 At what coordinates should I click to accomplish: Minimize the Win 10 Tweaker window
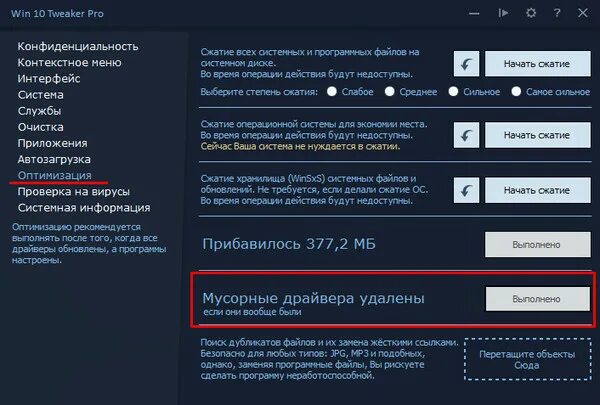click(474, 14)
